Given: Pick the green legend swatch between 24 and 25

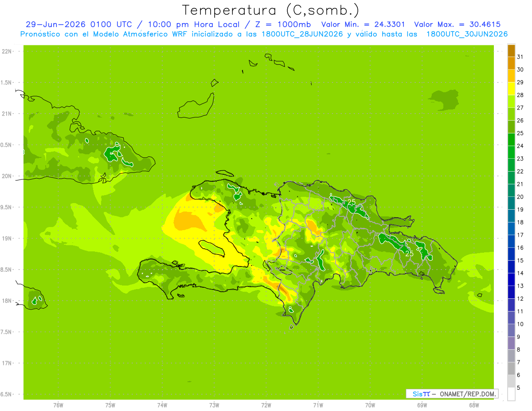Looking at the screenshot, I should 511,139.
